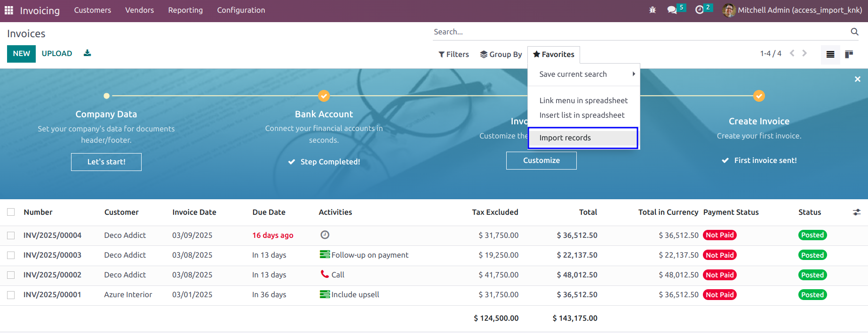Open the Group By dropdown

pos(501,55)
